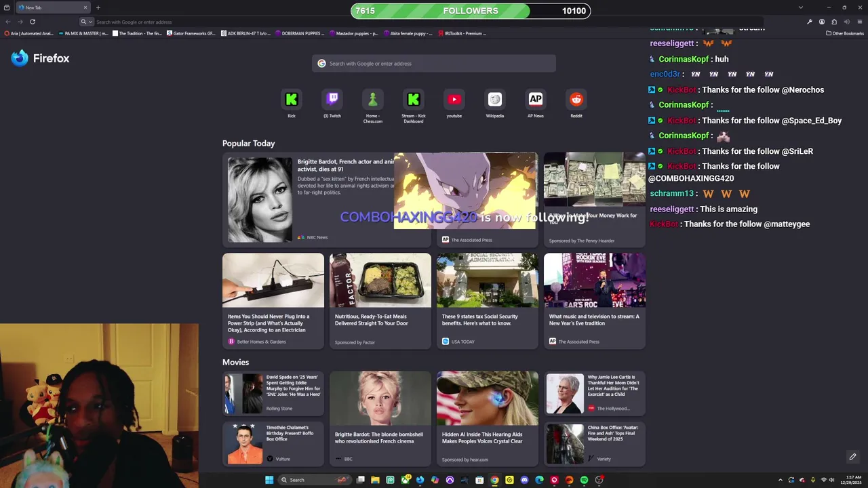Viewport: 868px width, 488px height.
Task: Close the New Tab tab
Action: click(85, 7)
